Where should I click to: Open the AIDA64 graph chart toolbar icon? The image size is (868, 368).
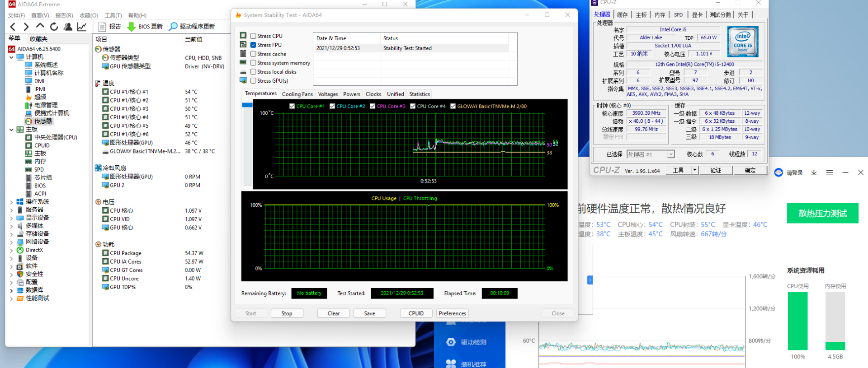click(82, 27)
